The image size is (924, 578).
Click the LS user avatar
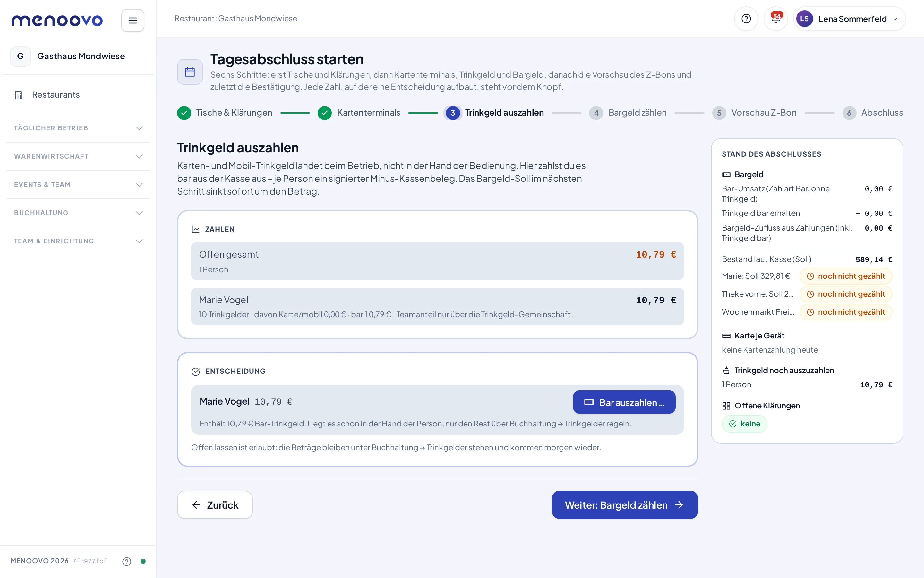tap(804, 19)
